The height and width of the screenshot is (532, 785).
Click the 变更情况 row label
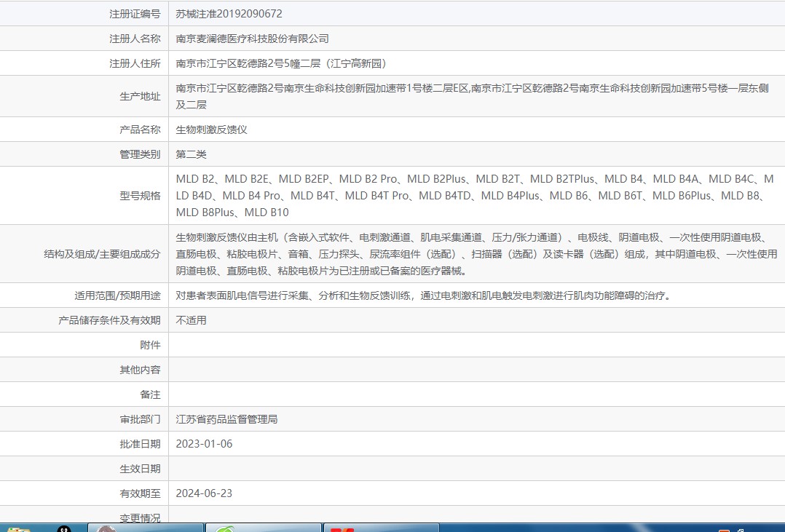(140, 518)
